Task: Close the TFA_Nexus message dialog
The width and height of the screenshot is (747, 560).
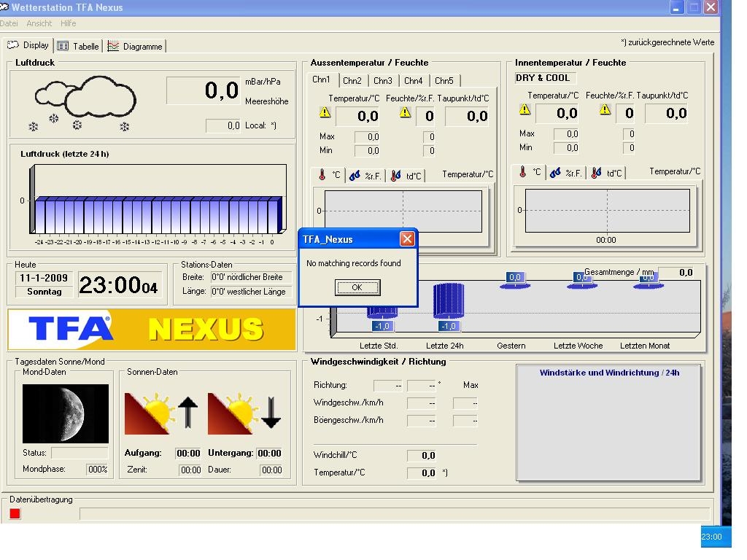Action: (x=407, y=239)
